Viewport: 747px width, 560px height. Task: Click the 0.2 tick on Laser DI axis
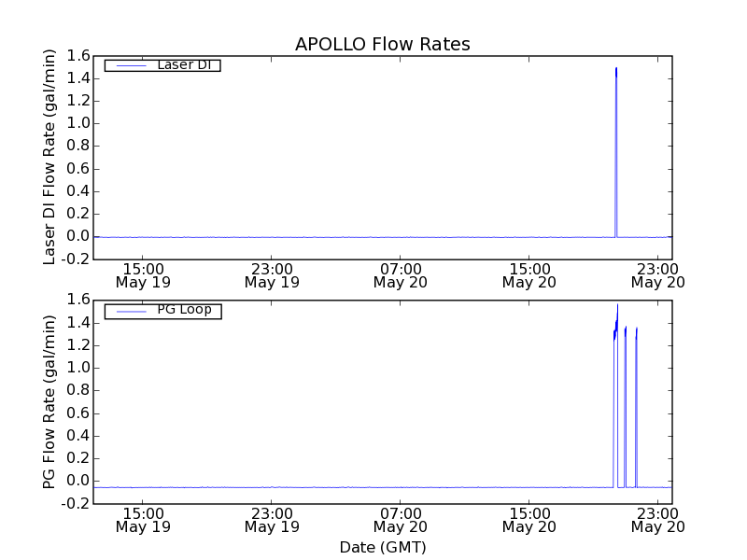coord(78,214)
